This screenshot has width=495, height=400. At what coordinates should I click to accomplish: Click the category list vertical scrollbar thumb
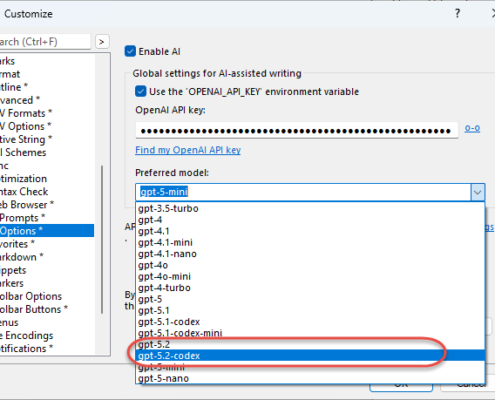102,239
